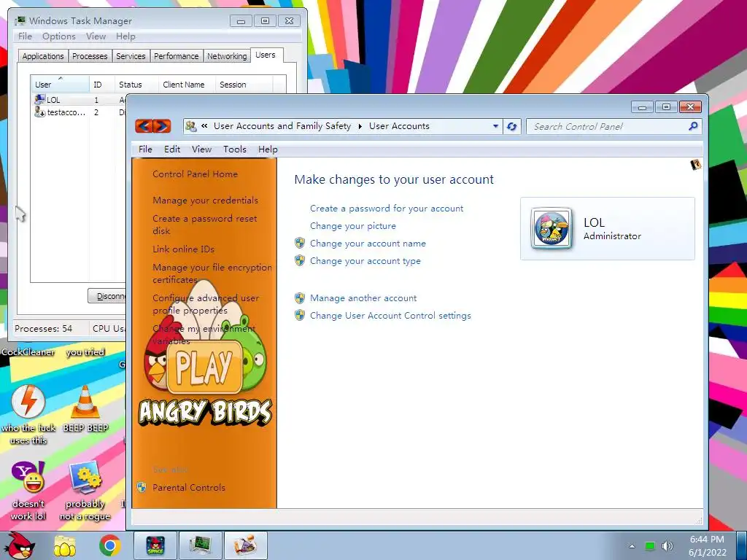Open the File menu in Task Manager
The height and width of the screenshot is (560, 747).
(x=25, y=36)
